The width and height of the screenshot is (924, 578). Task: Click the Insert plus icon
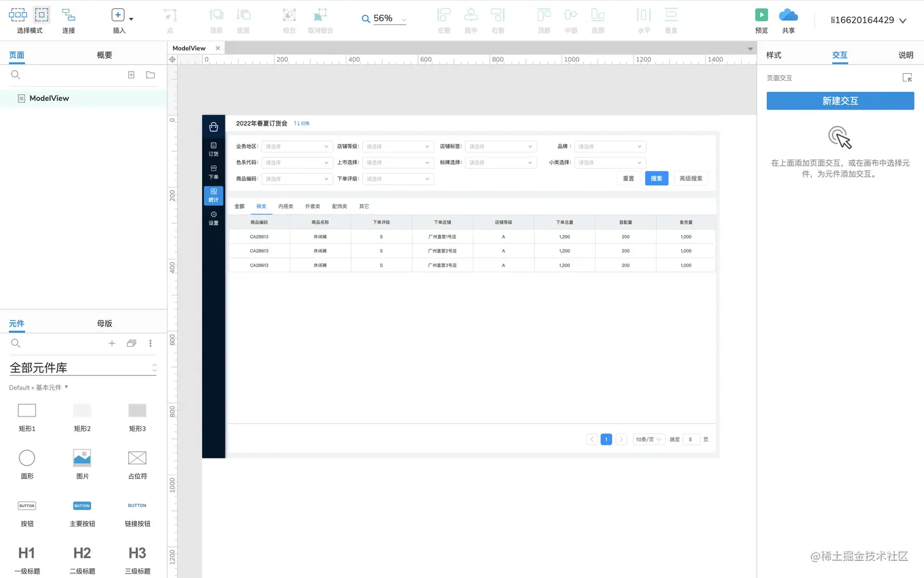click(118, 15)
